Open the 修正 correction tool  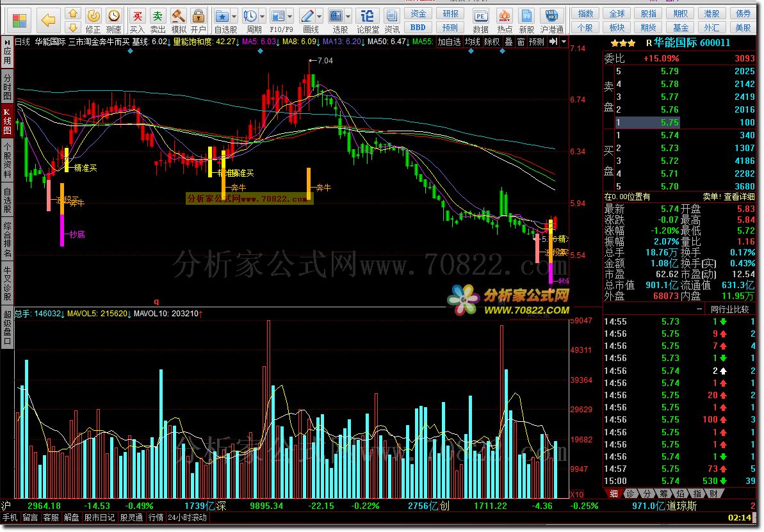pyautogui.click(x=93, y=21)
